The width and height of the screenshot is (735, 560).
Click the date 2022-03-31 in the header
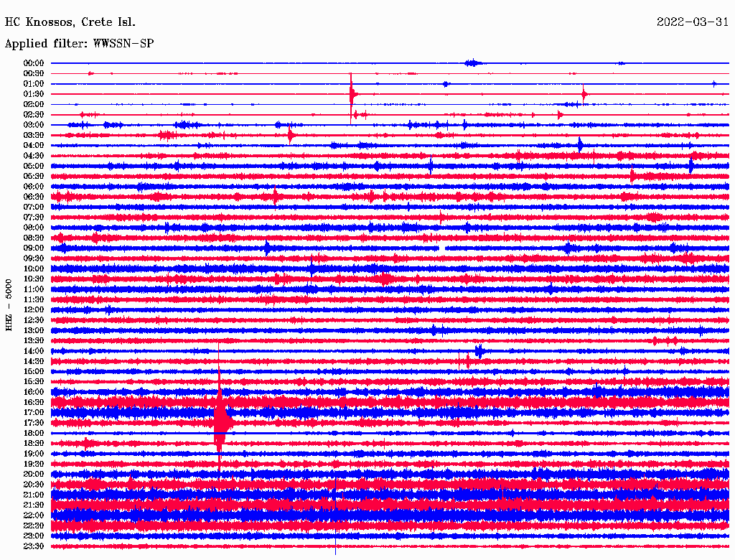[x=693, y=22]
